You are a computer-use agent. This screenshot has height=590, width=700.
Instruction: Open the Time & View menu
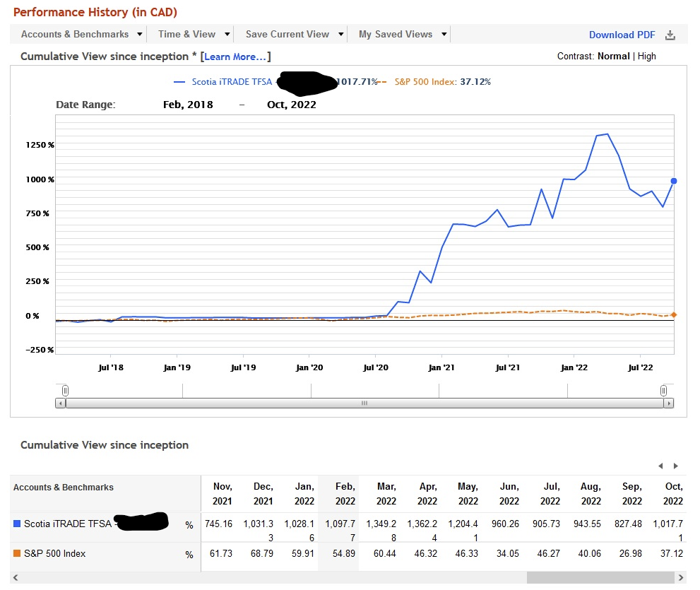(186, 35)
